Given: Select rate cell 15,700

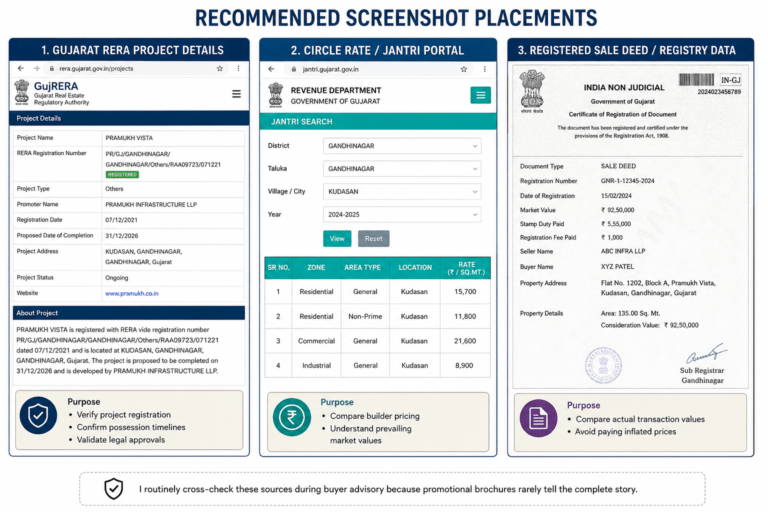Looking at the screenshot, I should tap(465, 292).
